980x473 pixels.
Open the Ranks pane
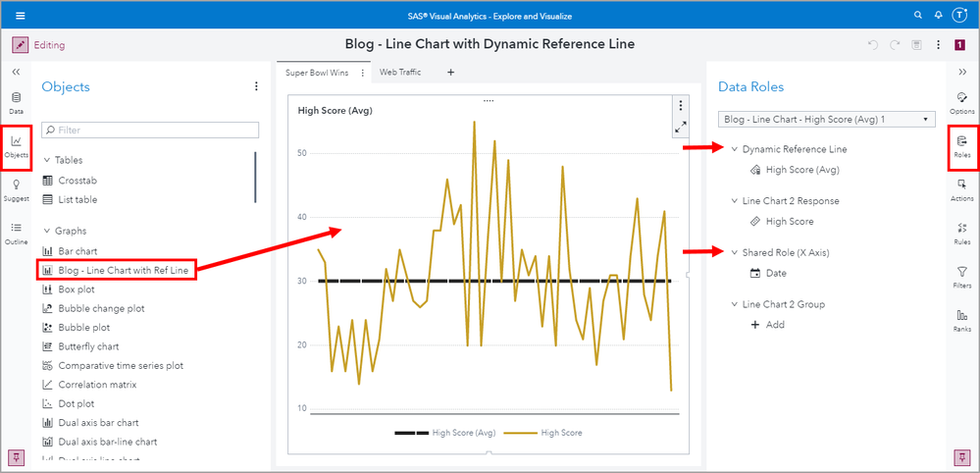pyautogui.click(x=962, y=321)
